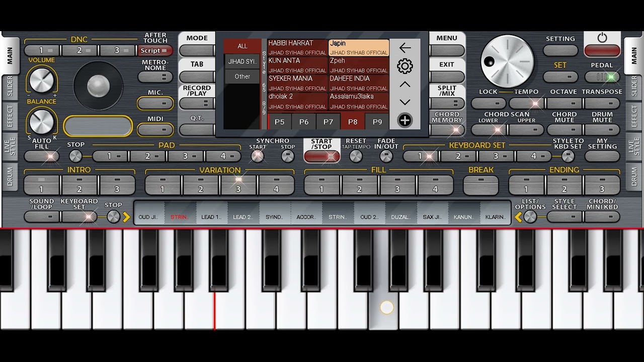Toggle Drum Mute

coord(602,130)
